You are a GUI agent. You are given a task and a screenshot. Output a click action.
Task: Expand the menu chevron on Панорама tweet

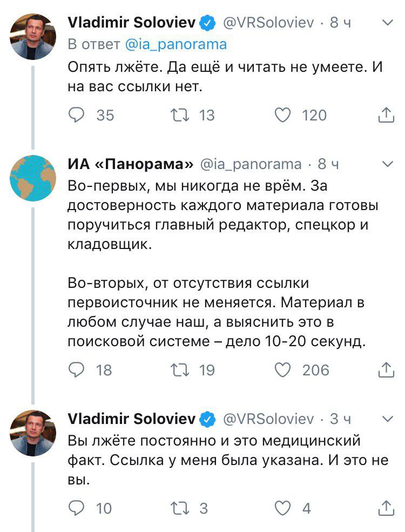(x=388, y=164)
